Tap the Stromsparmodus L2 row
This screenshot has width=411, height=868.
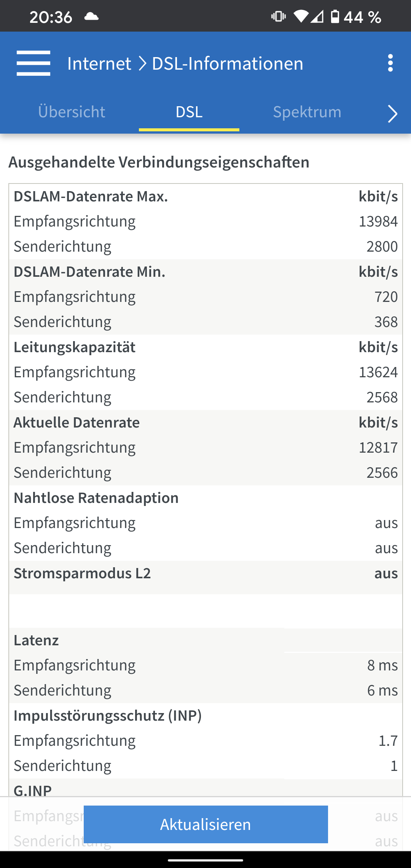pos(205,573)
